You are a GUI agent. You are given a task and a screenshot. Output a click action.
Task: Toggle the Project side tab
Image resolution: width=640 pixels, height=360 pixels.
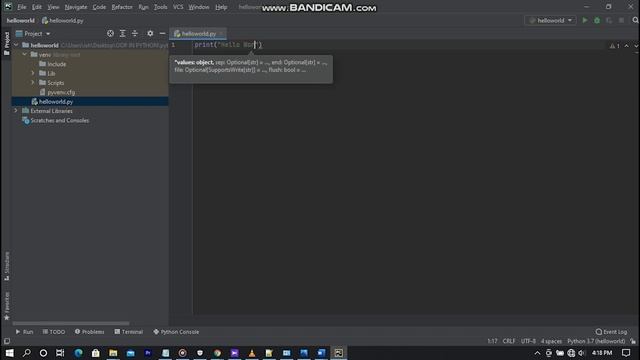tap(7, 44)
